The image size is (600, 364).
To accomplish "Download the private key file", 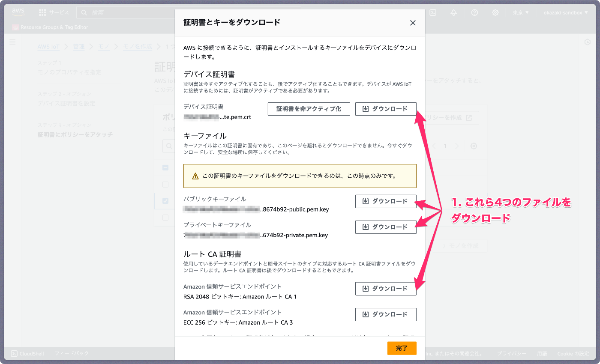I will pyautogui.click(x=386, y=227).
